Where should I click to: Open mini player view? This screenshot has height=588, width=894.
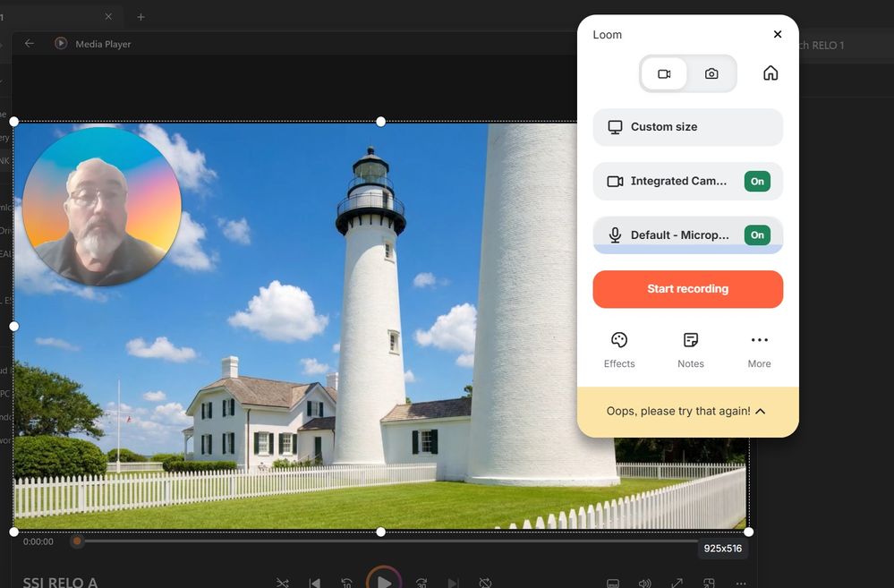coord(709,583)
